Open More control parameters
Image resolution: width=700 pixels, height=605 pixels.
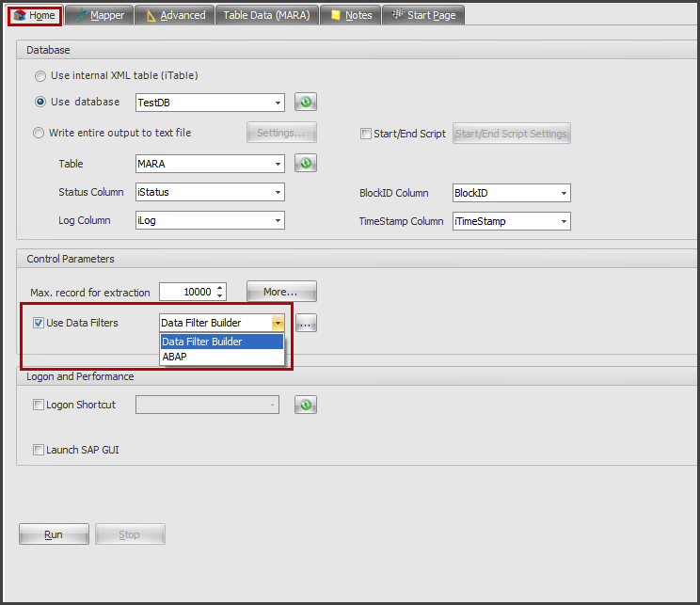281,292
